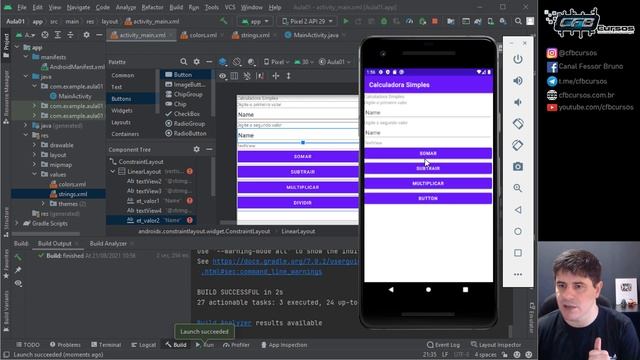Screen dimensions: 640x360
Task: Open the emulator extended controls (three dots)
Action: click(518, 274)
